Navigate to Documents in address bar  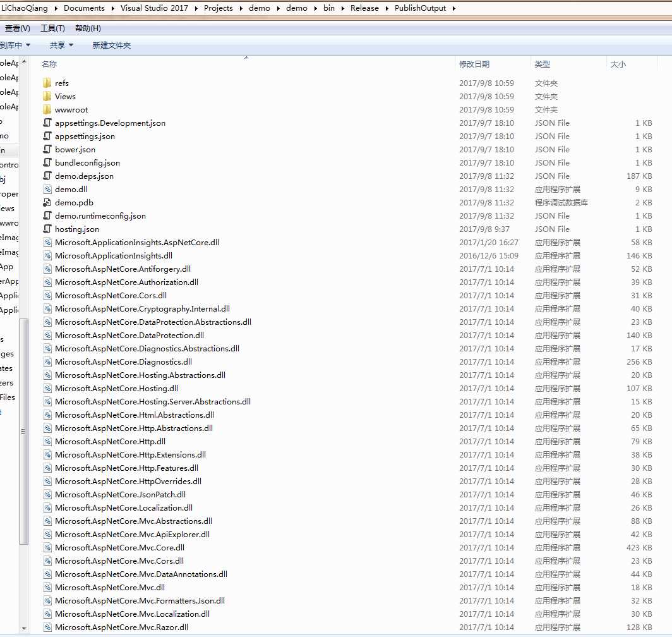pos(84,8)
